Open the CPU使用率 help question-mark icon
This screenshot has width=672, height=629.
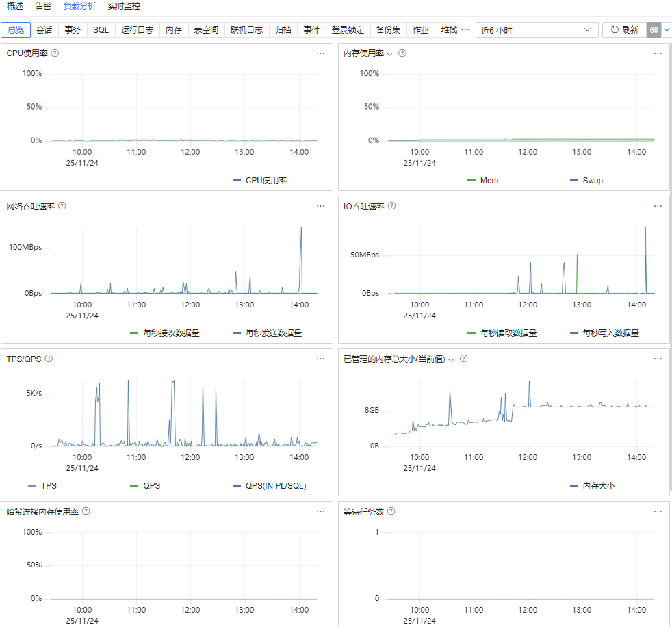coord(55,53)
